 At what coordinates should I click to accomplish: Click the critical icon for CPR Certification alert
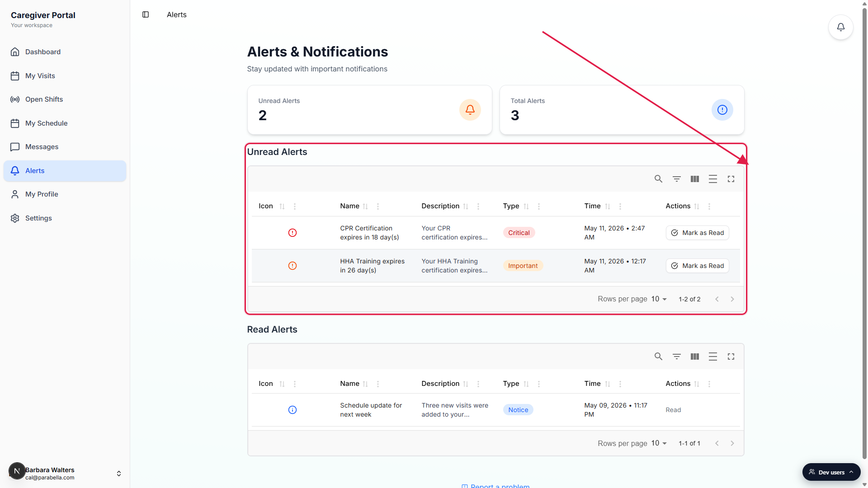click(292, 233)
